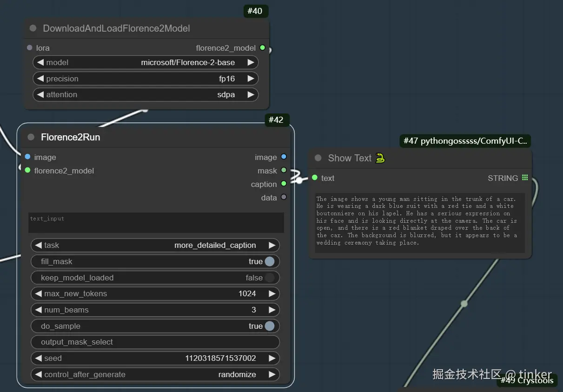
Task: Click the #47 pythongosssss badge
Action: point(465,141)
